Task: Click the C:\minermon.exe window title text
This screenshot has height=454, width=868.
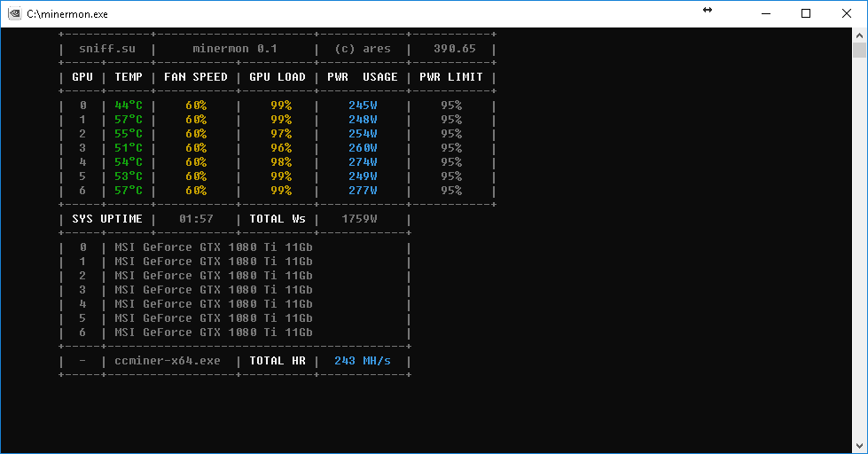Action: [67, 14]
